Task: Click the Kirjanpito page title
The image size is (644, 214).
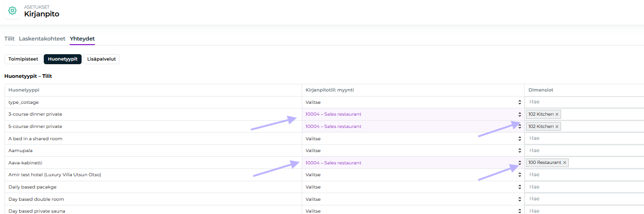Action: 41,14
